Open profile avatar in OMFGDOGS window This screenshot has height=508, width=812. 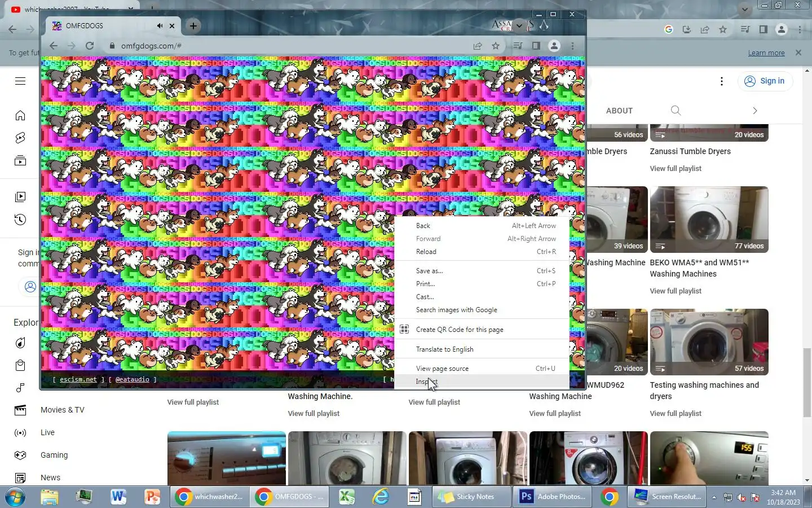coord(554,46)
